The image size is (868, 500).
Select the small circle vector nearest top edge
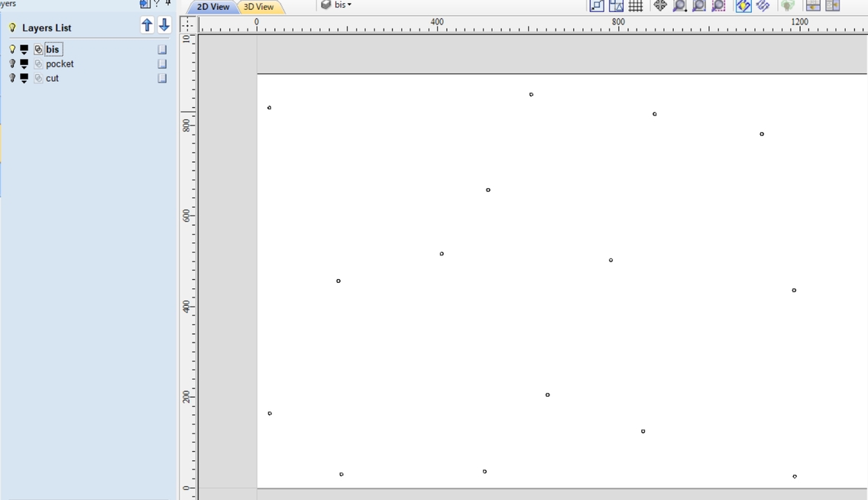click(532, 95)
